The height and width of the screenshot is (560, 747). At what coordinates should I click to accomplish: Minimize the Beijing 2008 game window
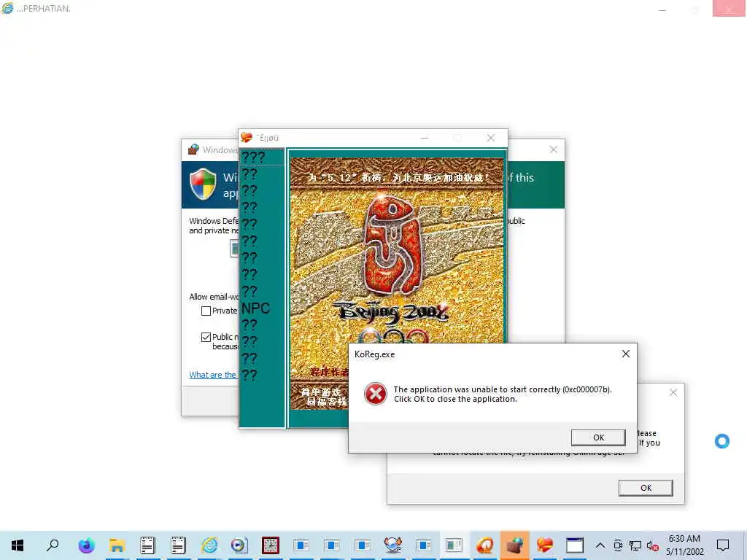(425, 138)
